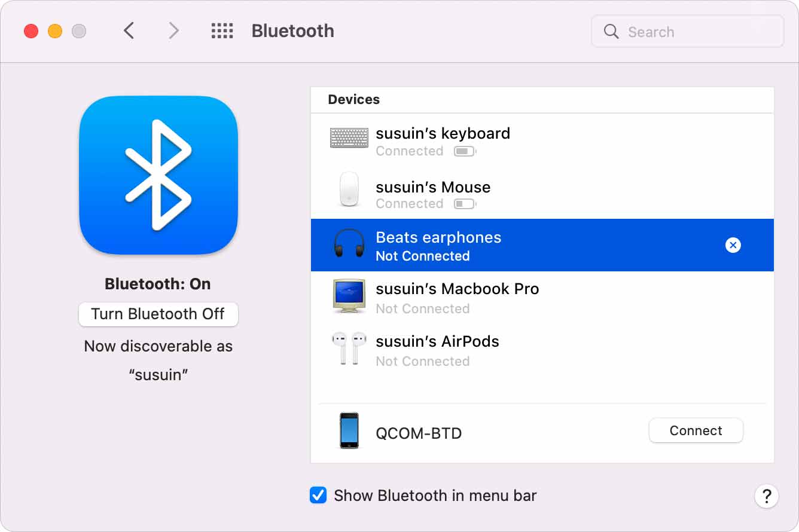Image resolution: width=799 pixels, height=532 pixels.
Task: Show all preferences grid icon
Action: point(222,31)
